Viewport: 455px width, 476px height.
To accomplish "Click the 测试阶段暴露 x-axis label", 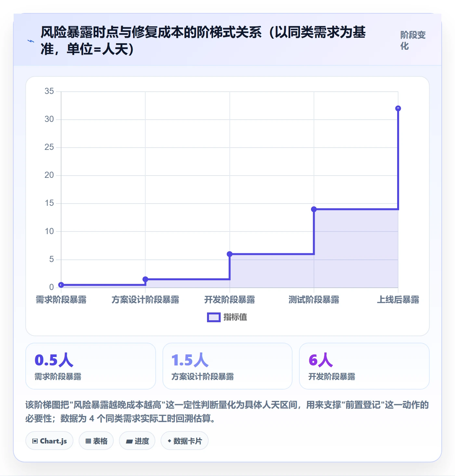I will click(x=314, y=300).
